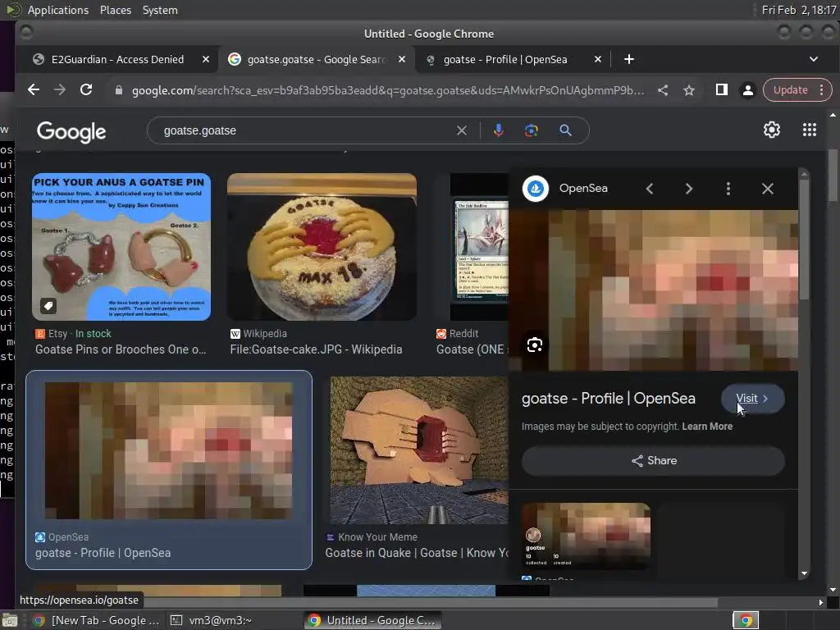
Task: Open Etsy Goatse Pins result
Action: 121,247
